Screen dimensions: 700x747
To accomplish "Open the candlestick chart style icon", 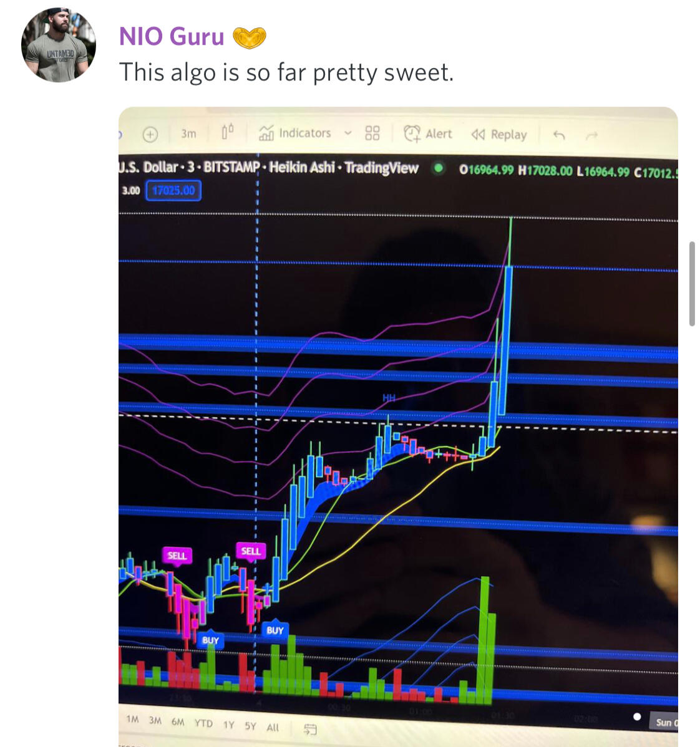I will tap(228, 132).
